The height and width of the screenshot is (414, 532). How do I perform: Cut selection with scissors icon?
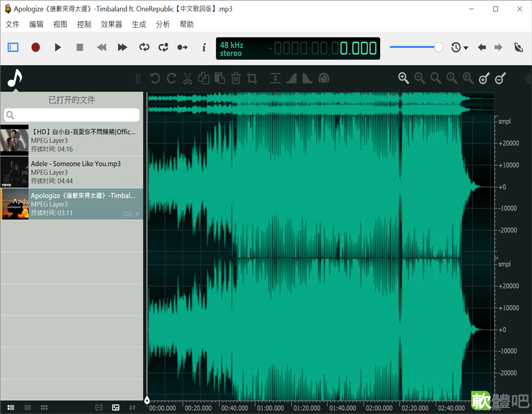(187, 79)
